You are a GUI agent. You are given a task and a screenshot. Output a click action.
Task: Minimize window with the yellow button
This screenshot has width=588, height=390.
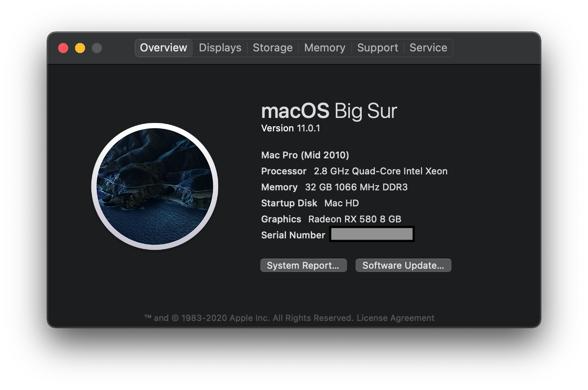click(80, 48)
